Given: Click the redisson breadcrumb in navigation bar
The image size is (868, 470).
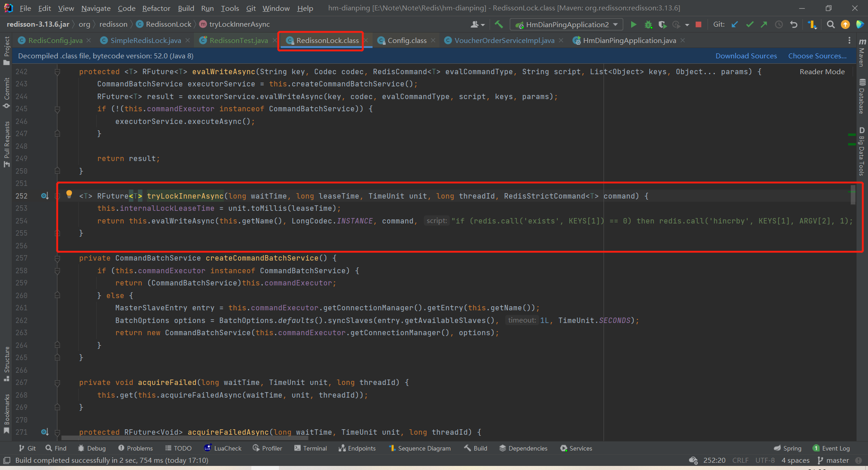Looking at the screenshot, I should click(113, 24).
